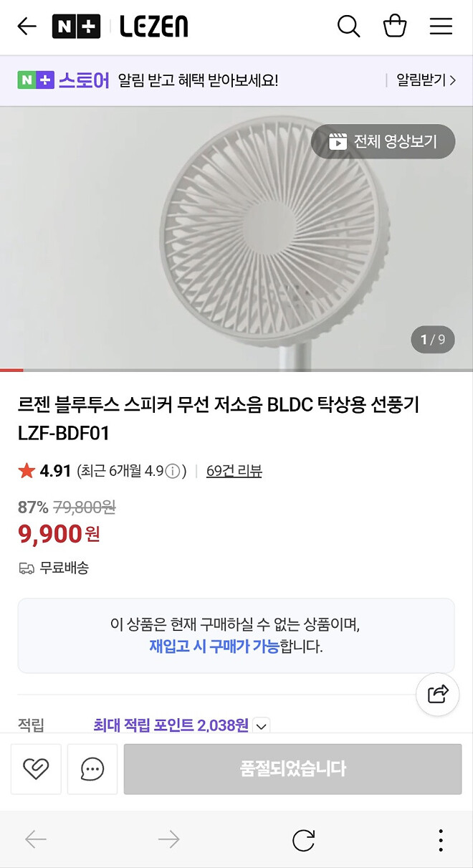Image resolution: width=473 pixels, height=868 pixels.
Task: Expand maximum reward points details
Action: 261,727
